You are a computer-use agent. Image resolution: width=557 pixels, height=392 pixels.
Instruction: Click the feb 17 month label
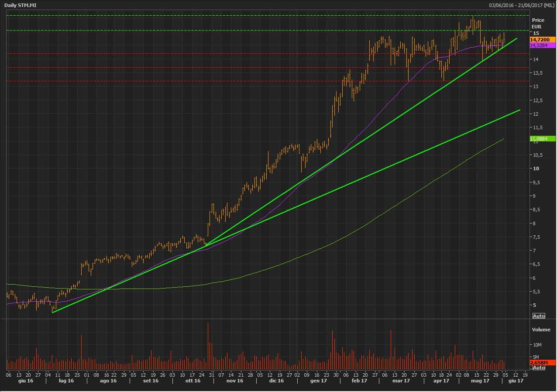tap(359, 381)
